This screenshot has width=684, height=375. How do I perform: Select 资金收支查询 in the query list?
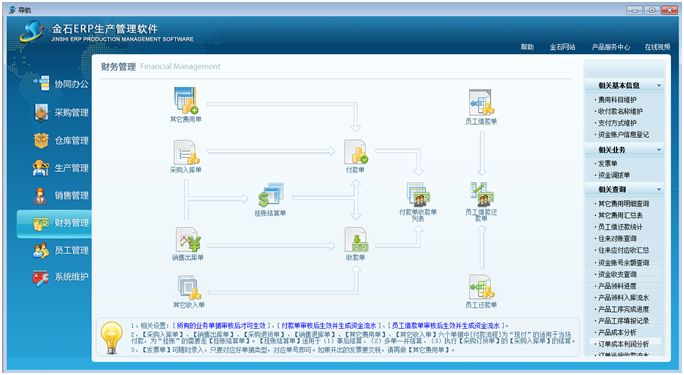617,274
